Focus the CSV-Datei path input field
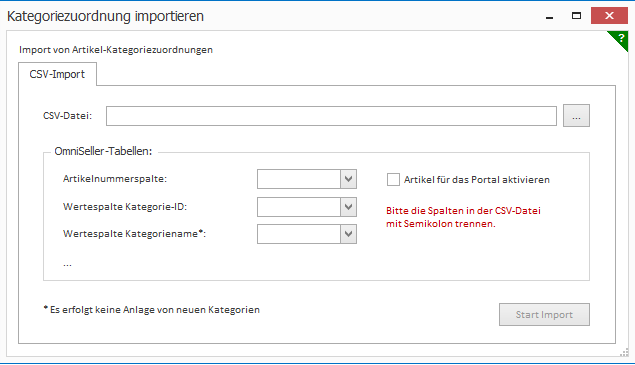Viewport: 635px width, 365px height. 331,116
